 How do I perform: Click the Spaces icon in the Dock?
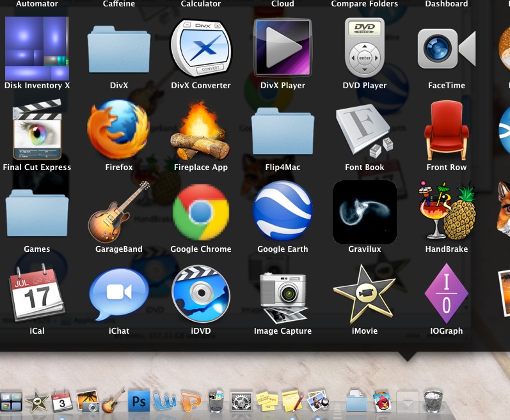tap(11, 401)
